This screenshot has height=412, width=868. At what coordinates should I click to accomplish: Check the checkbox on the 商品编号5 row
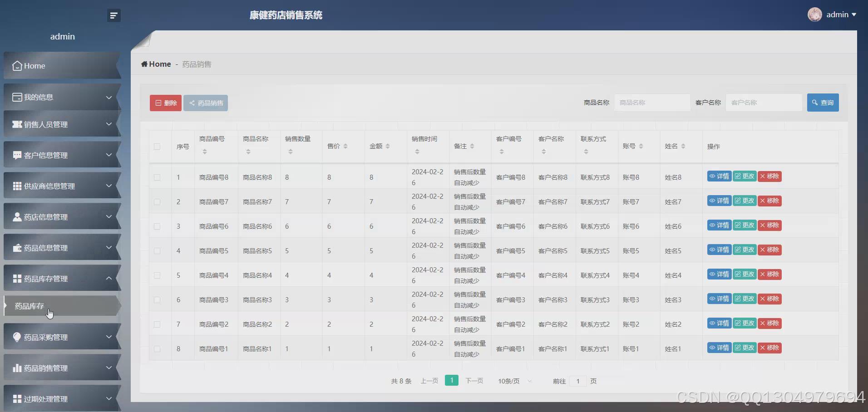click(x=157, y=250)
